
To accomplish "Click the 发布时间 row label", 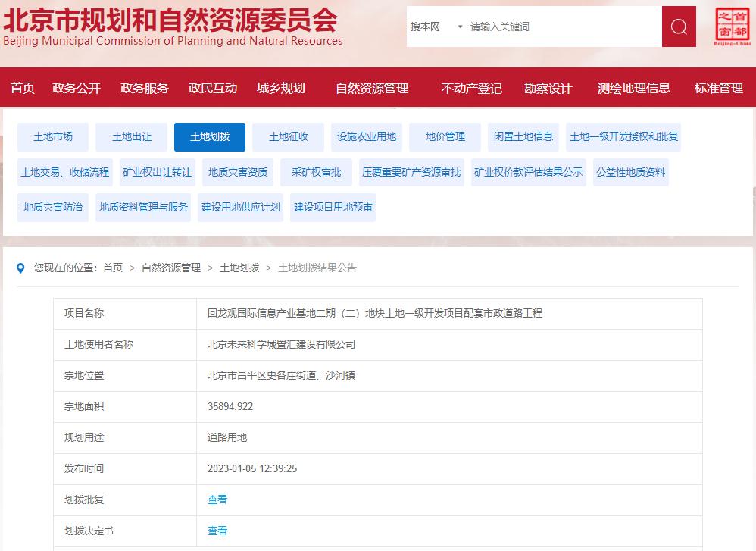I will click(x=84, y=469).
